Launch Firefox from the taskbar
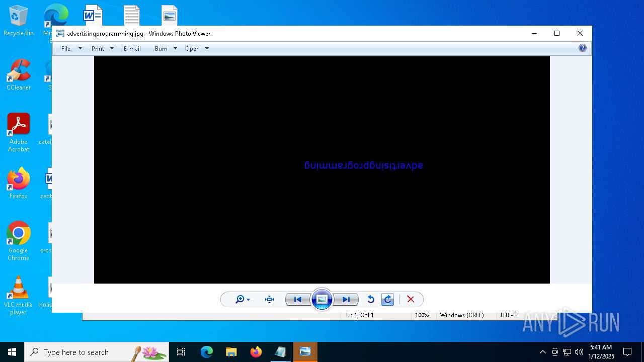 click(256, 352)
